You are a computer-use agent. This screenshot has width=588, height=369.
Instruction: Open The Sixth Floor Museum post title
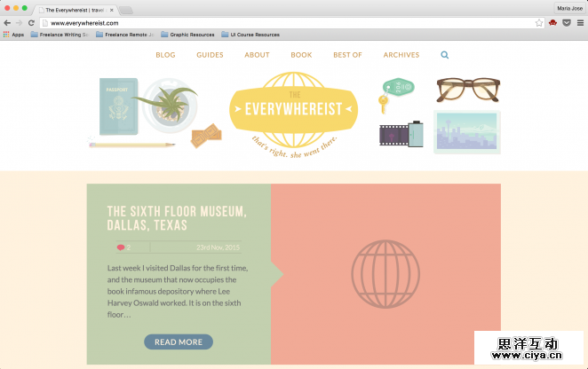click(x=176, y=218)
